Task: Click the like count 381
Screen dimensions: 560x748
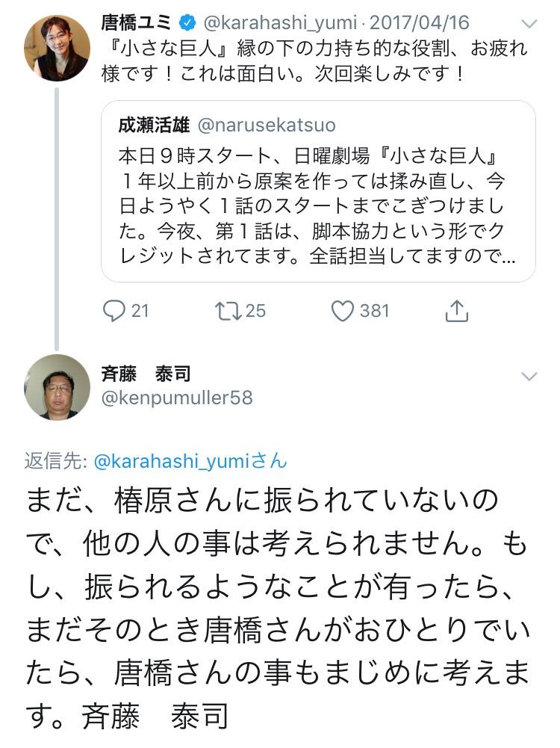Action: tap(375, 311)
